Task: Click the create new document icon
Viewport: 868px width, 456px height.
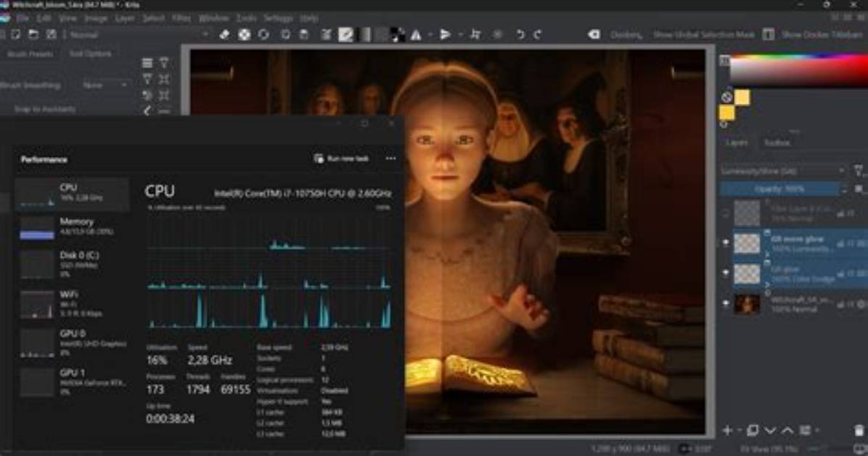Action: [15, 34]
